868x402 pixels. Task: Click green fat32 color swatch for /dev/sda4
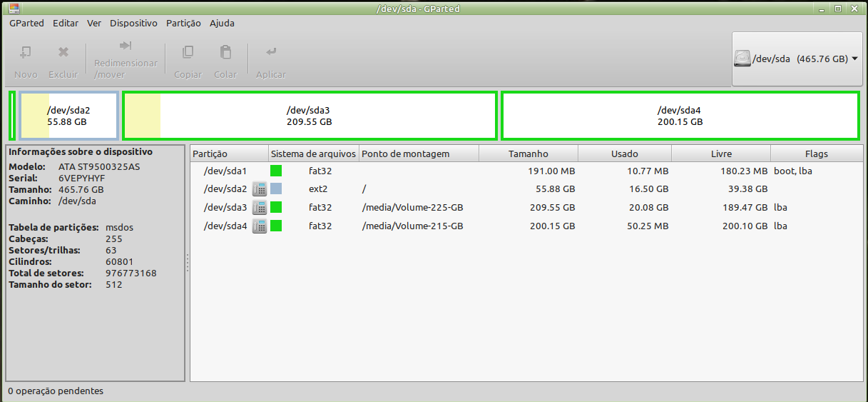276,226
